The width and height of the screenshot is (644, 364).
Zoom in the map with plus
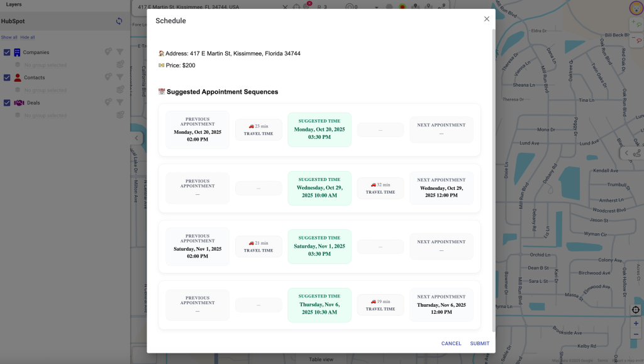(636, 323)
